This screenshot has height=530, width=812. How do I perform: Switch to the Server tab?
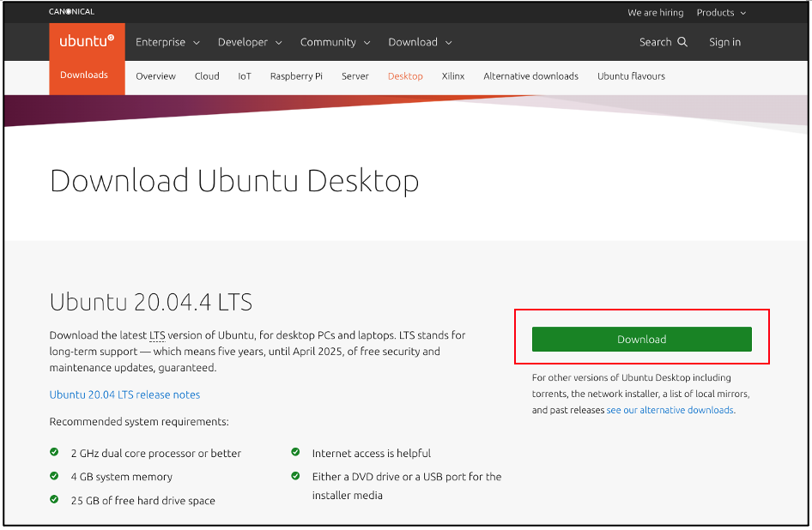pyautogui.click(x=354, y=76)
